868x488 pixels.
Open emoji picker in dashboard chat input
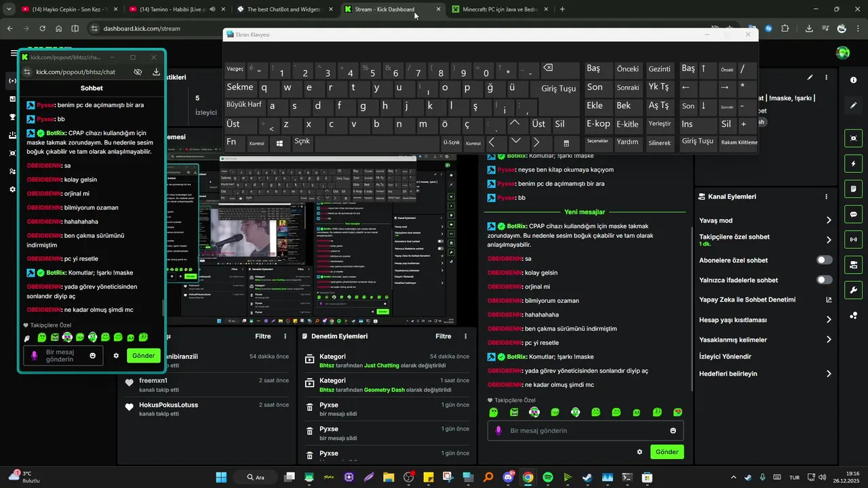tap(673, 430)
